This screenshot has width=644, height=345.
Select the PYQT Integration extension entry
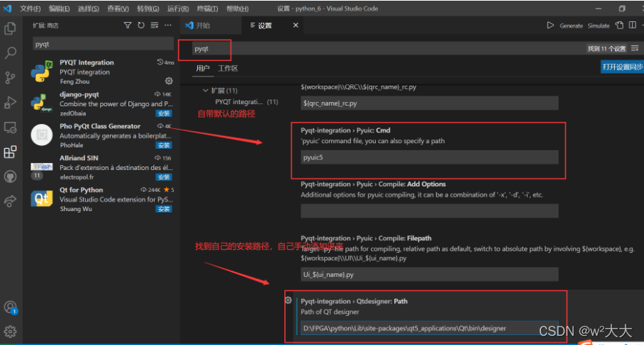pyautogui.click(x=103, y=72)
